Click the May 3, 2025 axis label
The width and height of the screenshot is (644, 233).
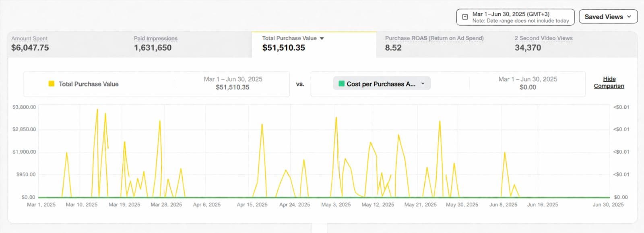(336, 205)
